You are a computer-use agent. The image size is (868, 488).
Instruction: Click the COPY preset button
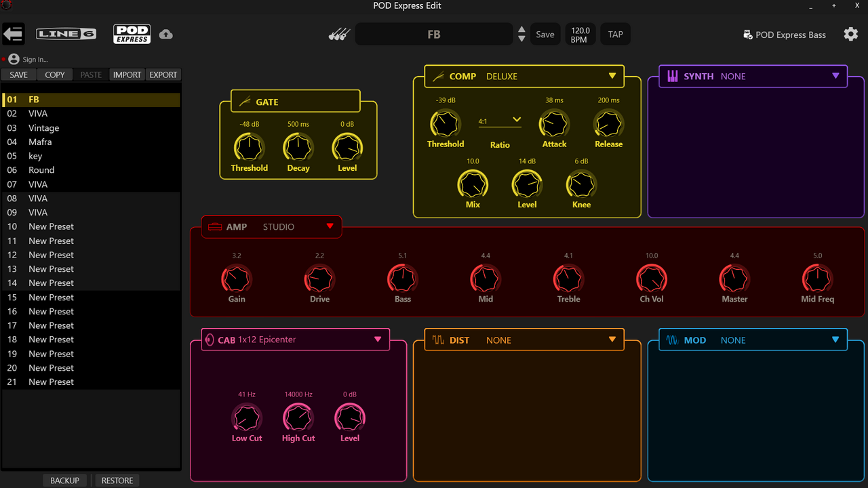tap(55, 75)
